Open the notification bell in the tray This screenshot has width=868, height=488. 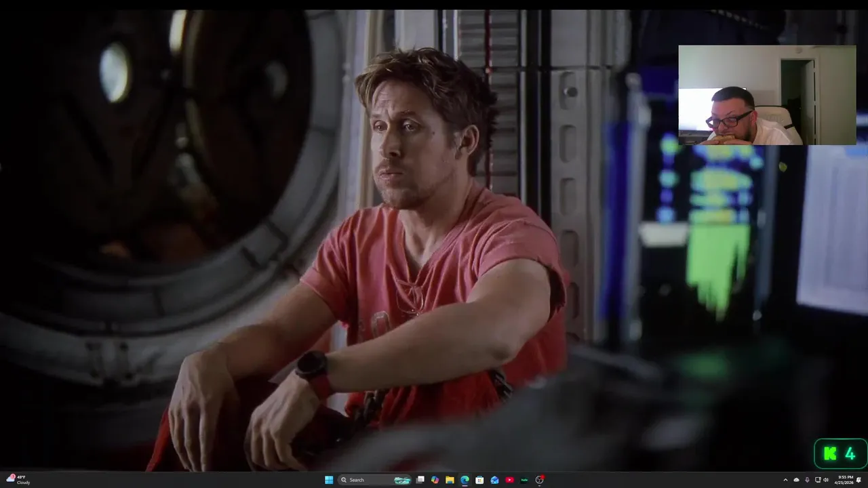coord(859,480)
